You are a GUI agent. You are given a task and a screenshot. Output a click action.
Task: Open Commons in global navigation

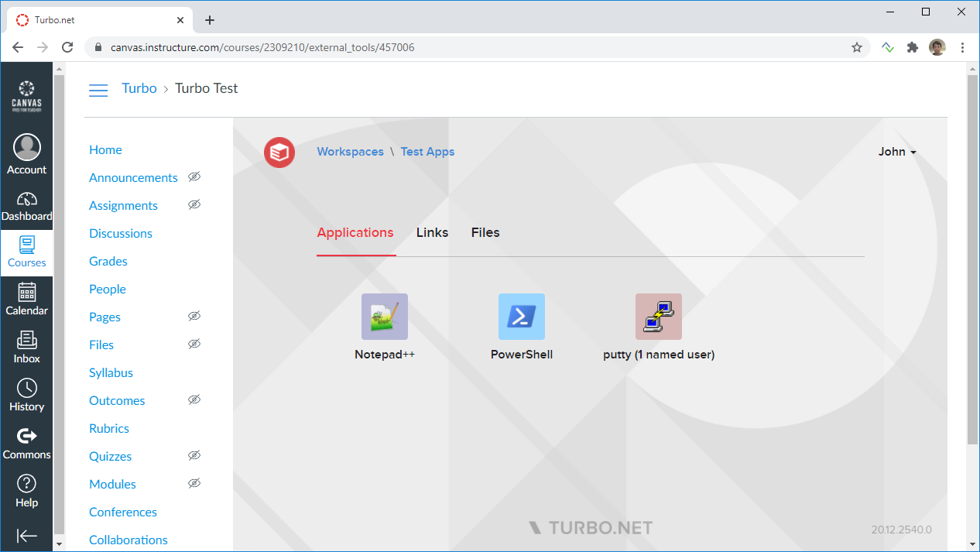pos(26,444)
